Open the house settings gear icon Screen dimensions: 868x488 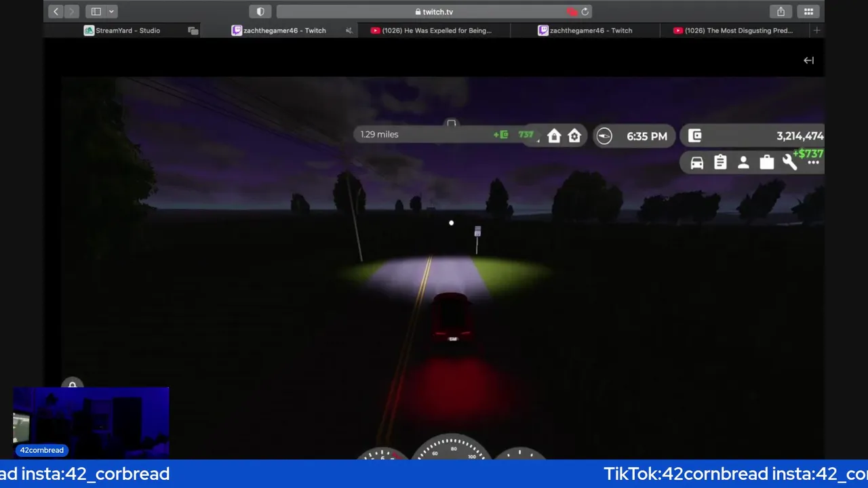coord(574,136)
